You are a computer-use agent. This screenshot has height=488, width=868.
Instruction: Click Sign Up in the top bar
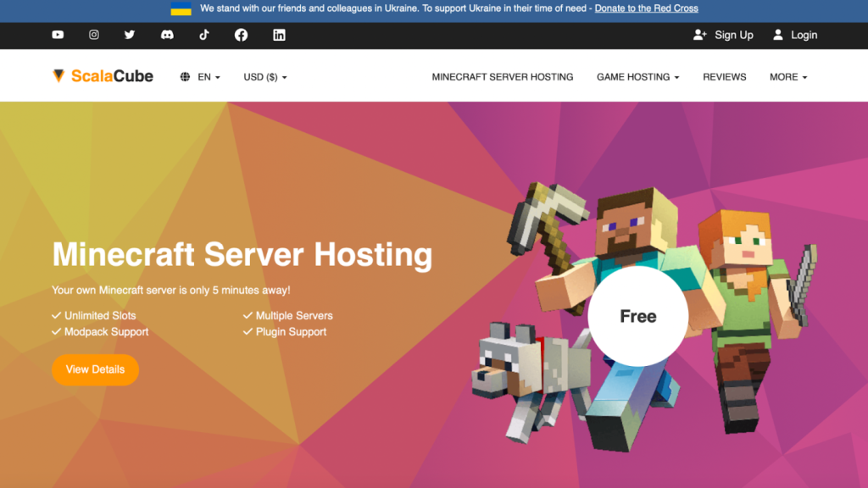[x=723, y=35]
